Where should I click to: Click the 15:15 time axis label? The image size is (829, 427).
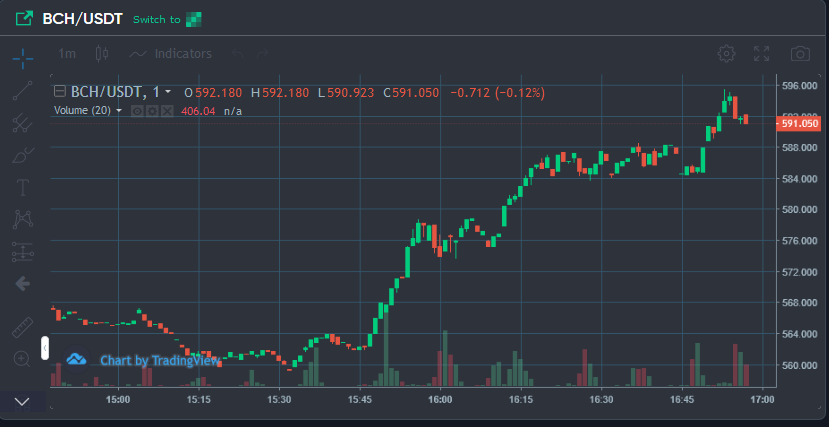click(199, 400)
